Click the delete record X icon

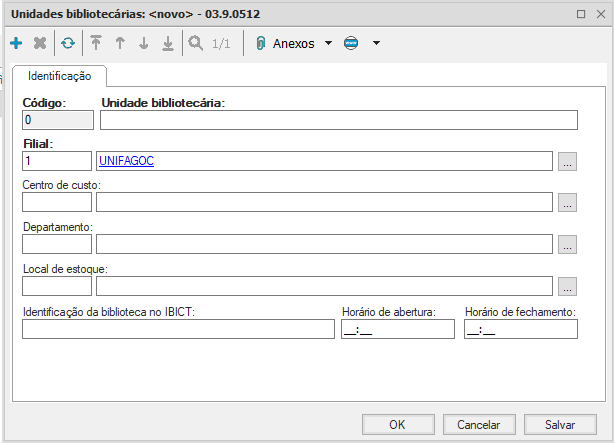point(40,44)
